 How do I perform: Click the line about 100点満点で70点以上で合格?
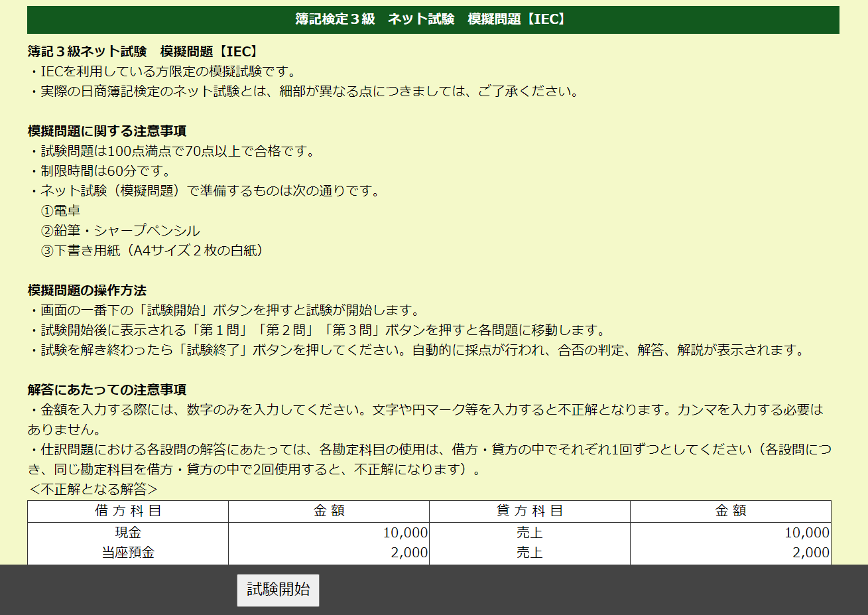coord(172,151)
